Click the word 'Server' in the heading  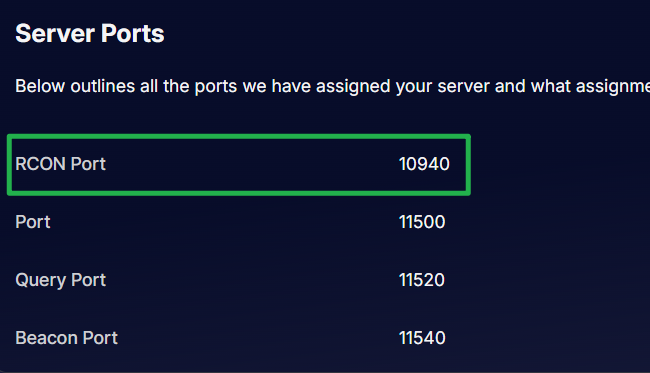(x=55, y=34)
